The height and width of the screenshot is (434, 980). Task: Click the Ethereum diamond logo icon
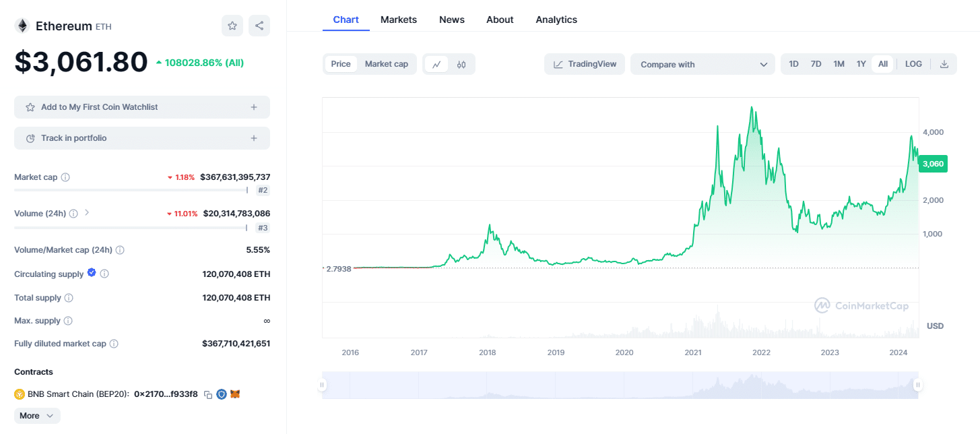(x=22, y=26)
